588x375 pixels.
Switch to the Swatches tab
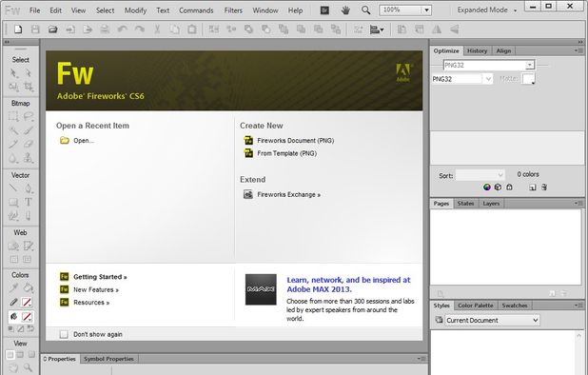pyautogui.click(x=515, y=306)
